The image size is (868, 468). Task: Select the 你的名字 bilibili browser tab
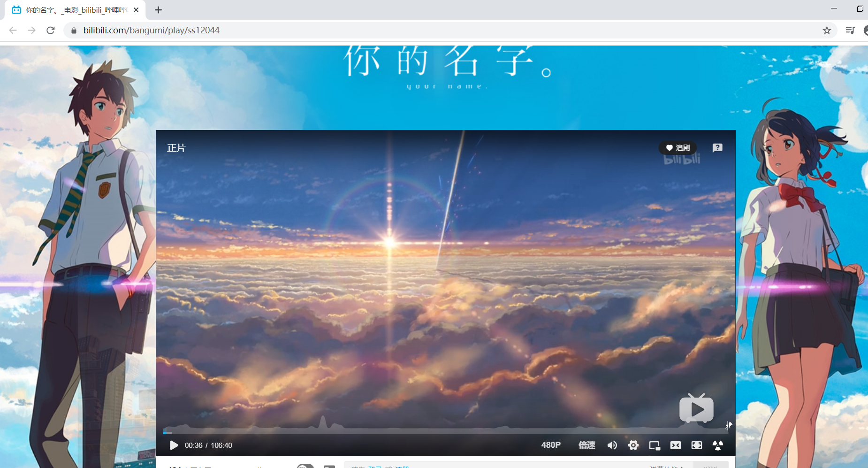click(x=75, y=10)
